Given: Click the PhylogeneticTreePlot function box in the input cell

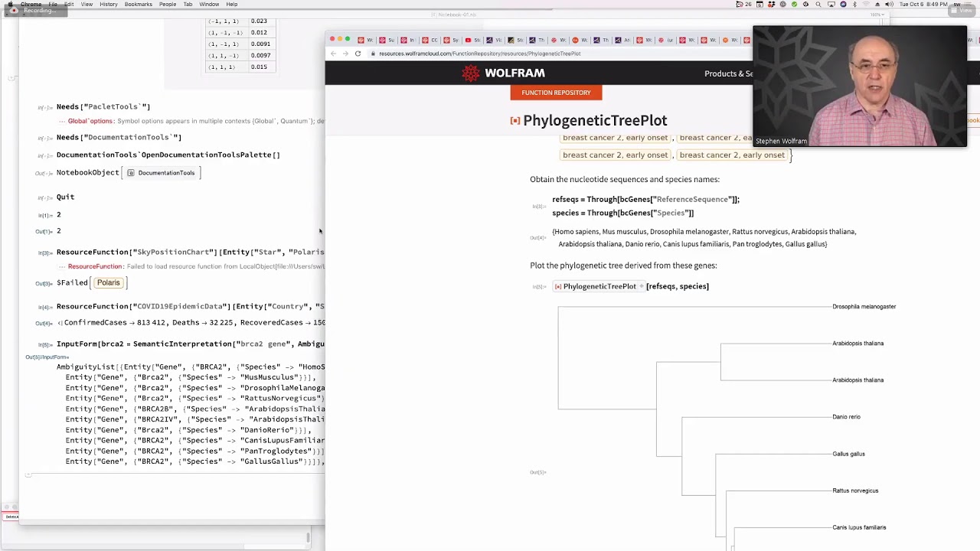Looking at the screenshot, I should 598,286.
